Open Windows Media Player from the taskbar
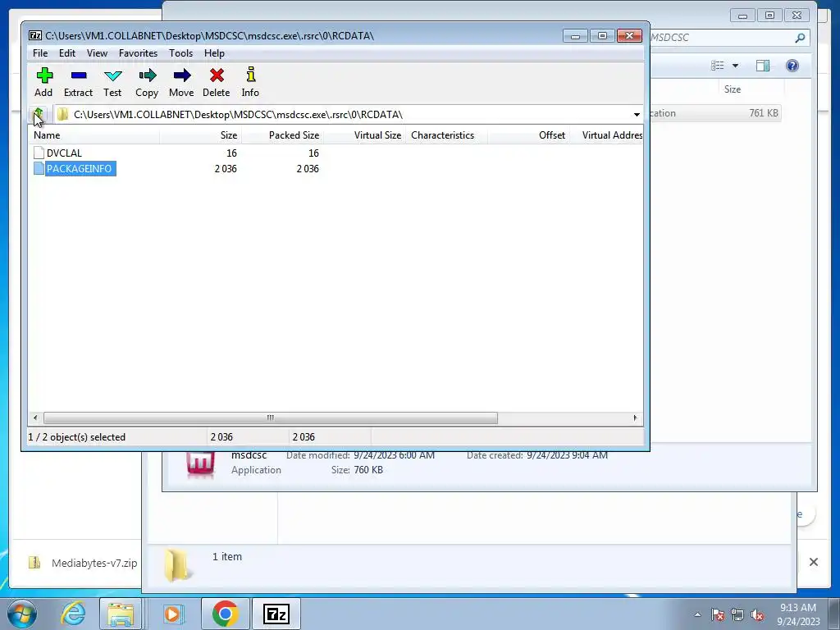Screen dimensions: 840x630 [x=172, y=614]
